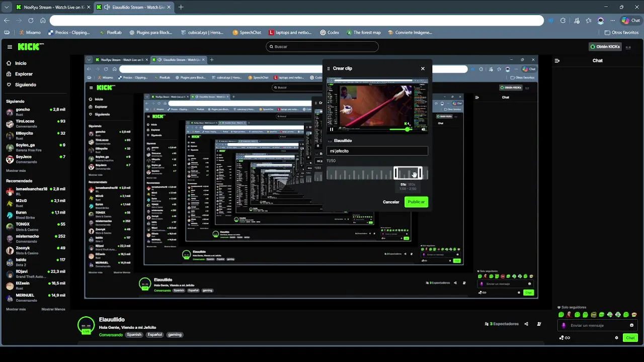Open the emoji picker in message box
The image size is (644, 362).
(632, 325)
